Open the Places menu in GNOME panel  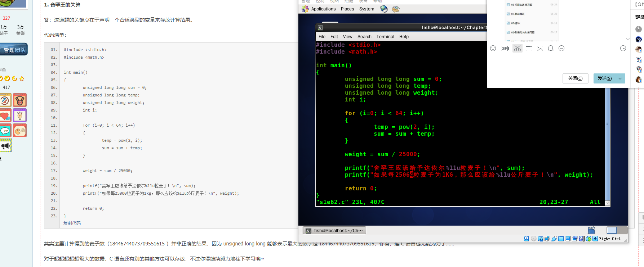[347, 9]
